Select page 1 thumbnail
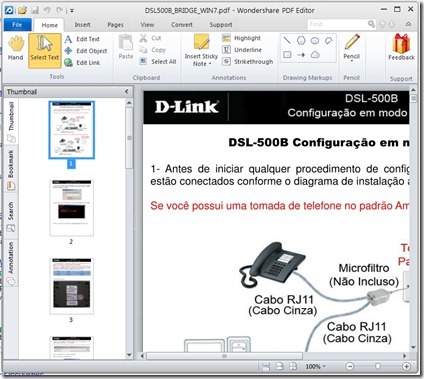Screen dimensions: 424x379 click(72, 130)
